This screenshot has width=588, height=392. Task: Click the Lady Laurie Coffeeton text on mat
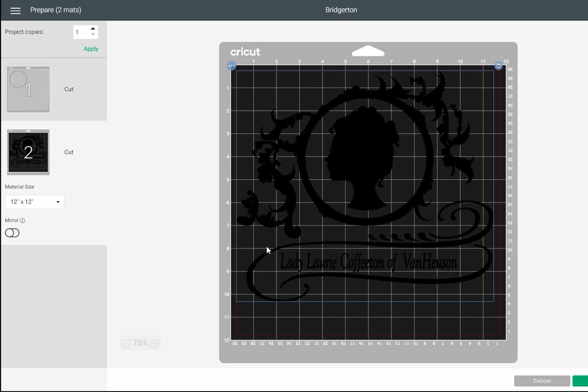click(368, 262)
